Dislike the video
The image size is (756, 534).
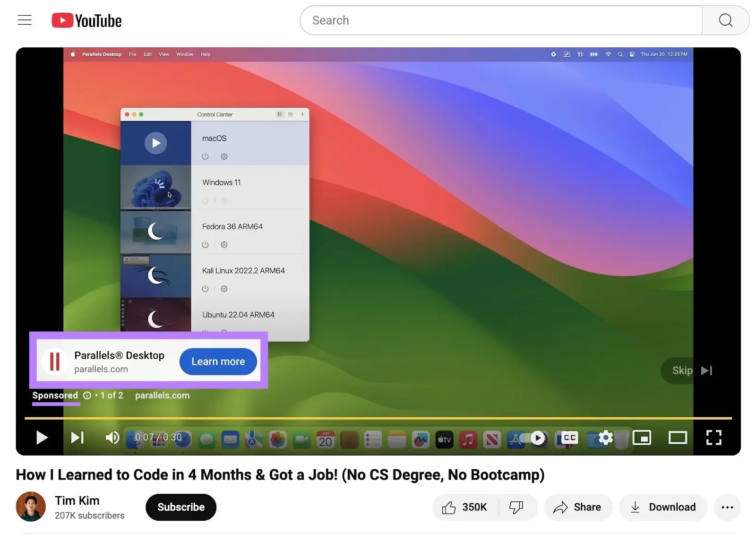click(x=517, y=507)
